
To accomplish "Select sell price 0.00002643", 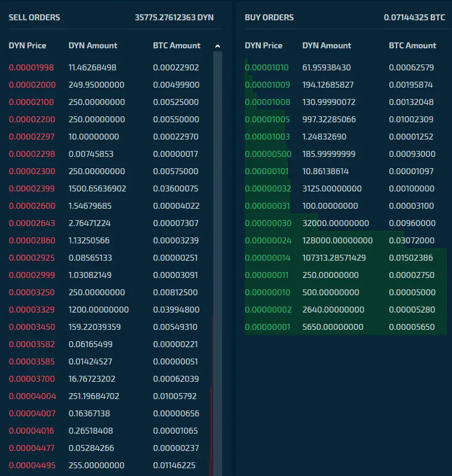I will tap(32, 223).
